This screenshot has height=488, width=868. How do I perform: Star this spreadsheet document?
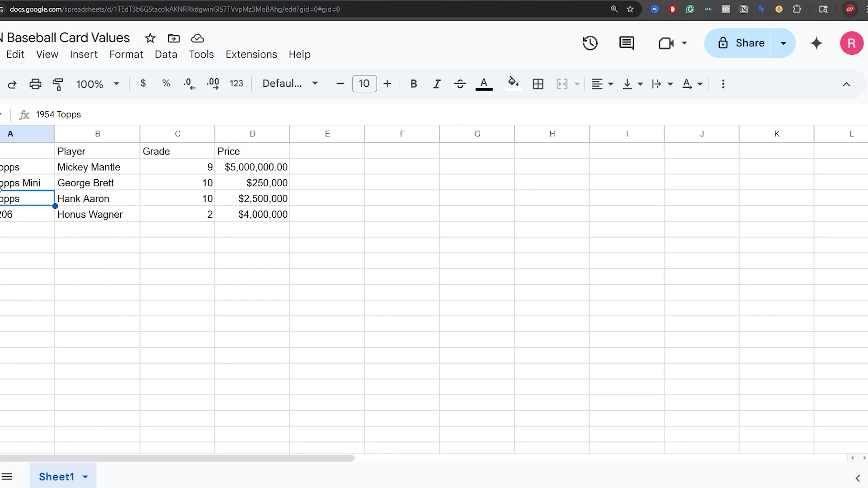[x=150, y=38]
